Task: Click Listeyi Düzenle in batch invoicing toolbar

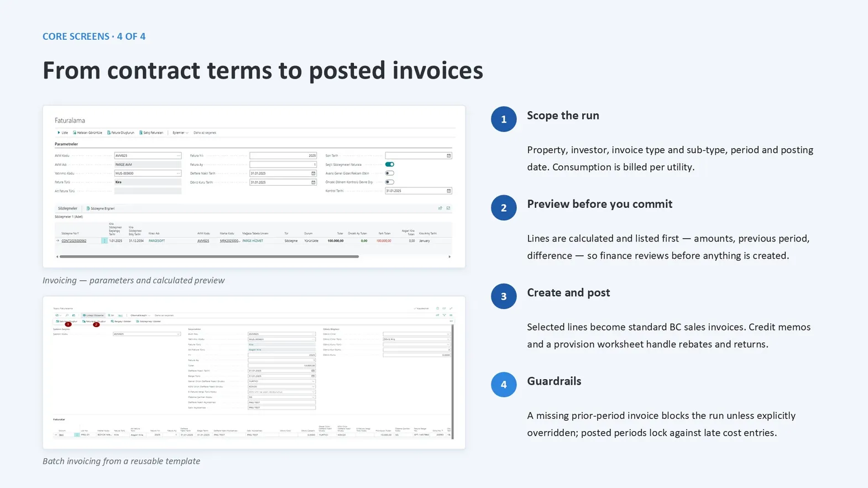Action: point(93,316)
